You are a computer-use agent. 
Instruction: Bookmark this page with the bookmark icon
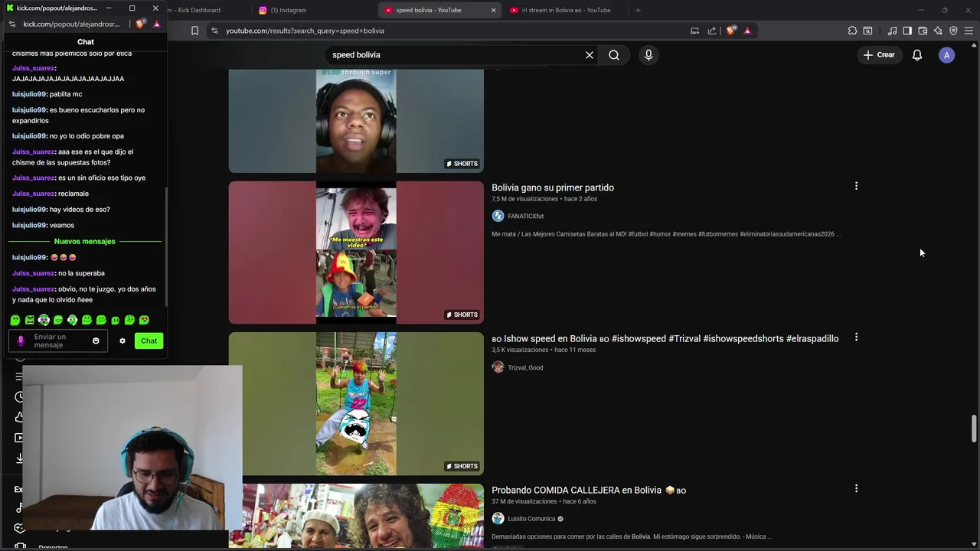(x=194, y=31)
